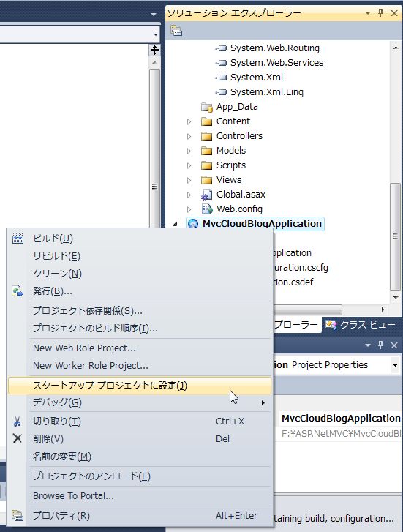The image size is (403, 532).
Task: Click the Solution Explorer horizontal scroll right arrow
Action: (x=383, y=310)
